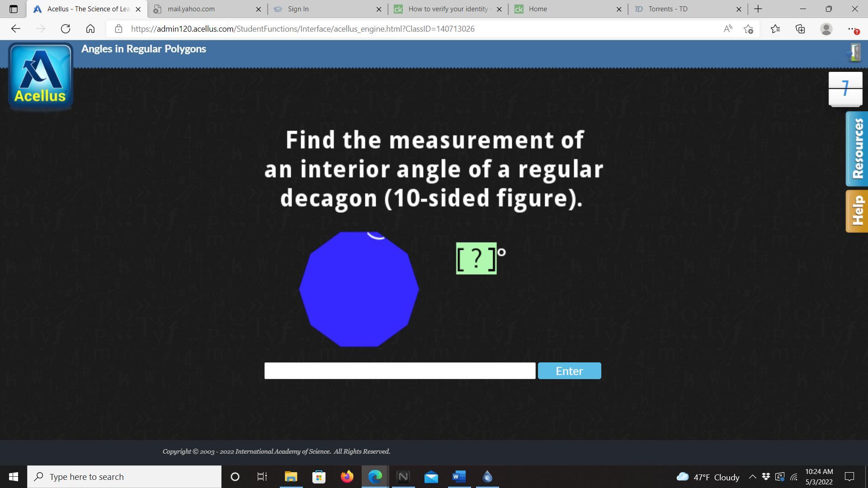868x488 pixels.
Task: Click the browser refresh icon
Action: tap(66, 29)
